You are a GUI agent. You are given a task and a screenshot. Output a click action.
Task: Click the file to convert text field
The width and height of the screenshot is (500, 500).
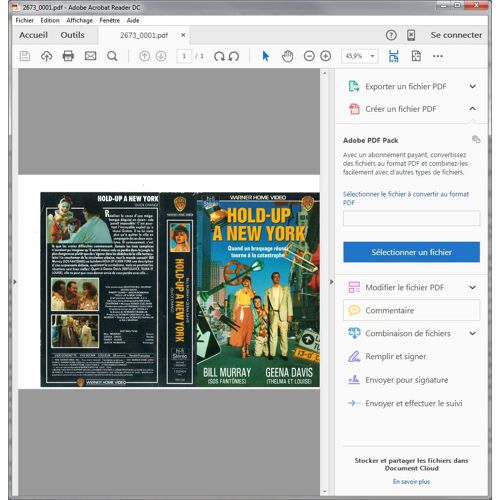412,218
